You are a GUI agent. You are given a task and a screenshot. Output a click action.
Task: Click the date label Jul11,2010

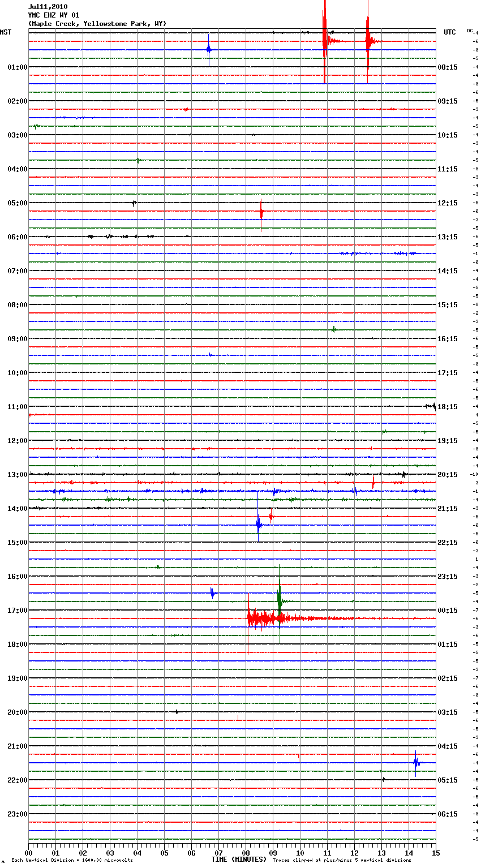click(48, 7)
